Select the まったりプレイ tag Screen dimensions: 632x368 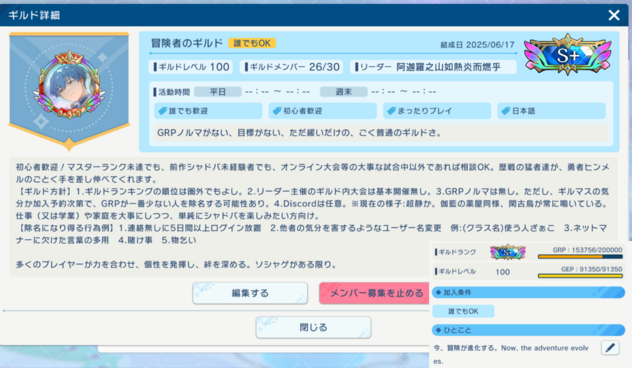437,111
